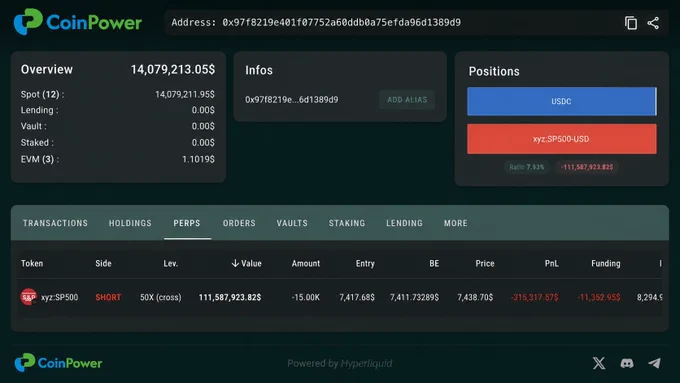The height and width of the screenshot is (383, 680).
Task: Switch to the Holdings tab
Action: coord(130,223)
